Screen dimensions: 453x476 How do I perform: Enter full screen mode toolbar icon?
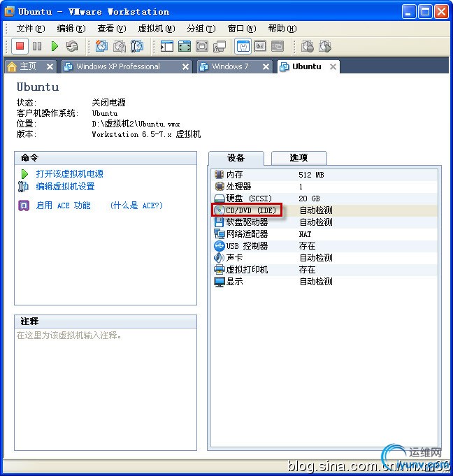202,46
